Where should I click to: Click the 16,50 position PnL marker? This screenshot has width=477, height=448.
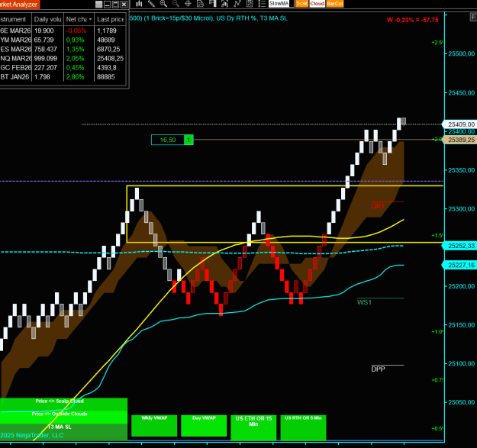click(168, 140)
